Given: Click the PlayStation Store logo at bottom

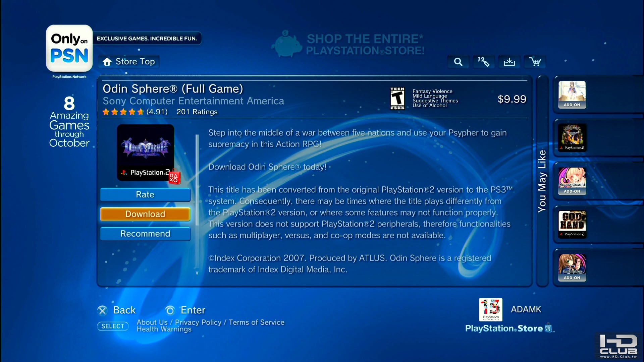Looking at the screenshot, I should pyautogui.click(x=509, y=328).
